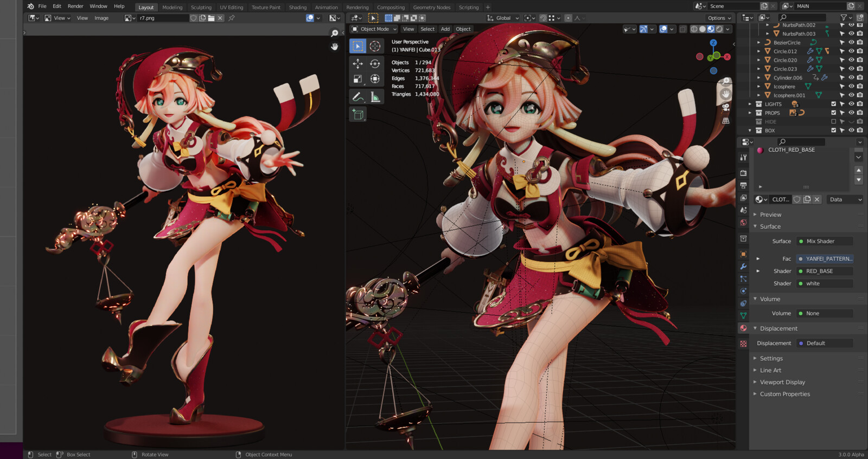The image size is (868, 459).
Task: Pick the Transform tool
Action: coord(375,79)
